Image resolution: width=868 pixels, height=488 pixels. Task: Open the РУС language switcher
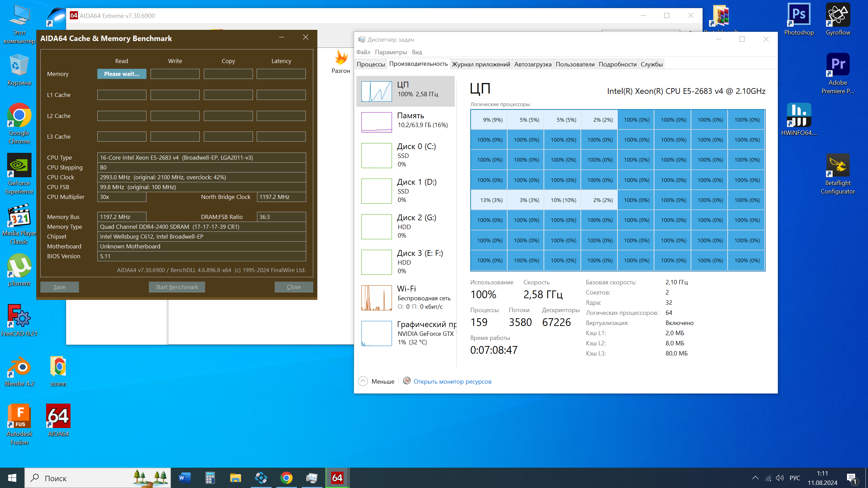click(x=794, y=478)
